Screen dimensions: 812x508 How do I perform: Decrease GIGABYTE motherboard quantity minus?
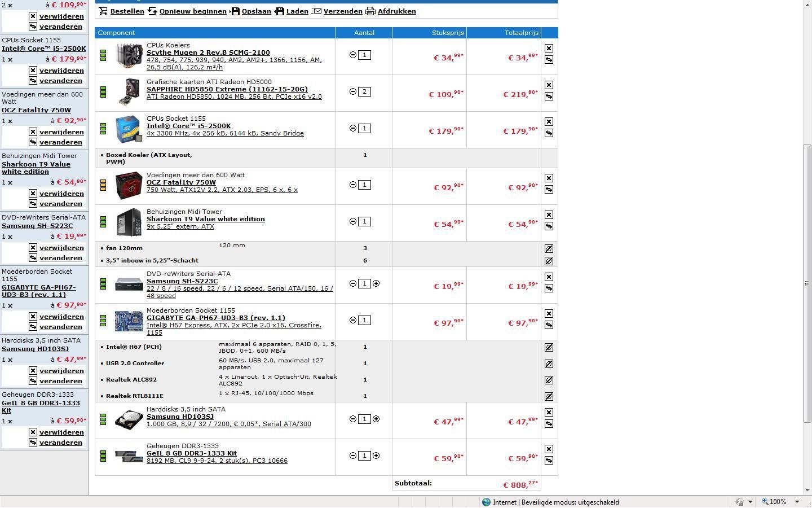(x=353, y=320)
